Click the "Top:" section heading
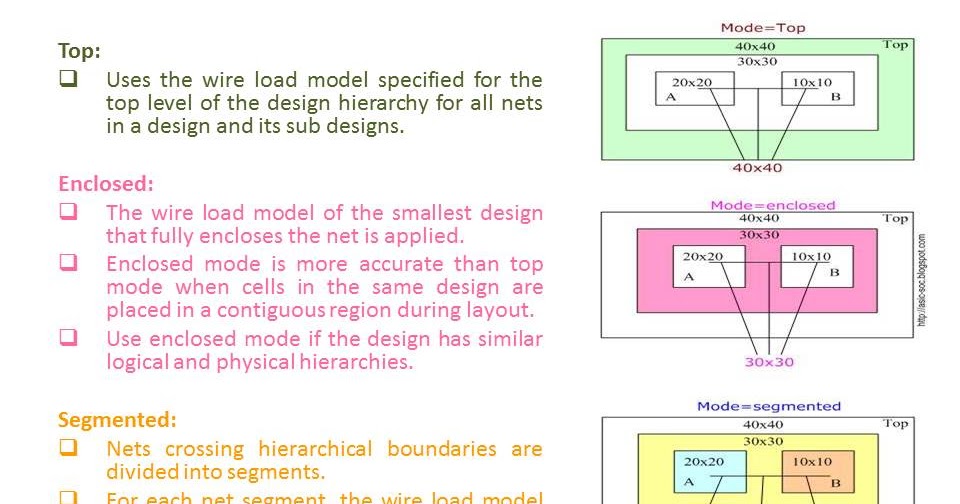The height and width of the screenshot is (504, 960). coord(79,51)
